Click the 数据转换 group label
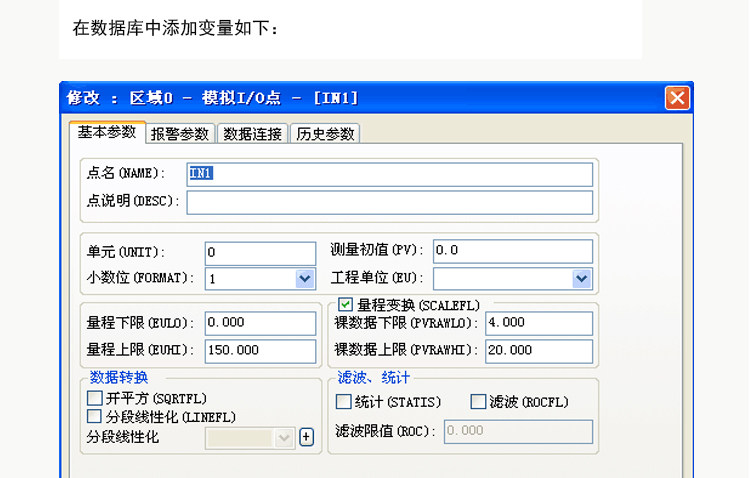750x478 pixels. 119,377
